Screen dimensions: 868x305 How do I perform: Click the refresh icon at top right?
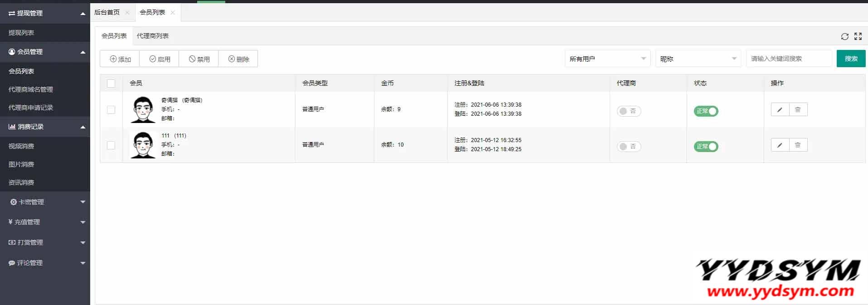844,36
